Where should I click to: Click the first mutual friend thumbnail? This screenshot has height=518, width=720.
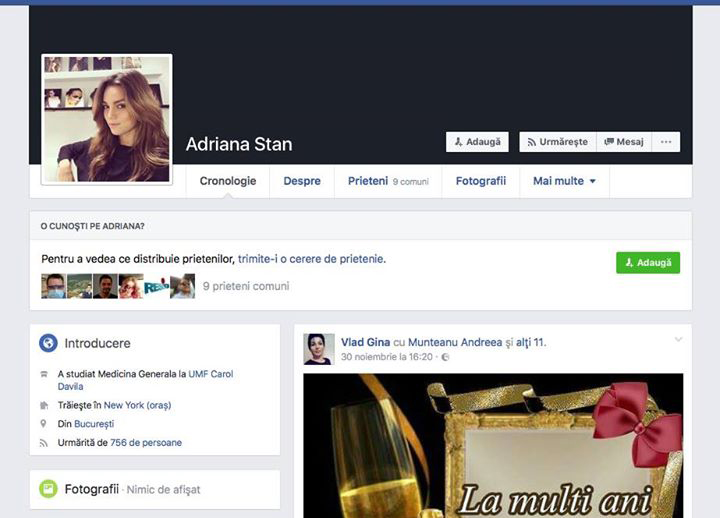pos(53,287)
